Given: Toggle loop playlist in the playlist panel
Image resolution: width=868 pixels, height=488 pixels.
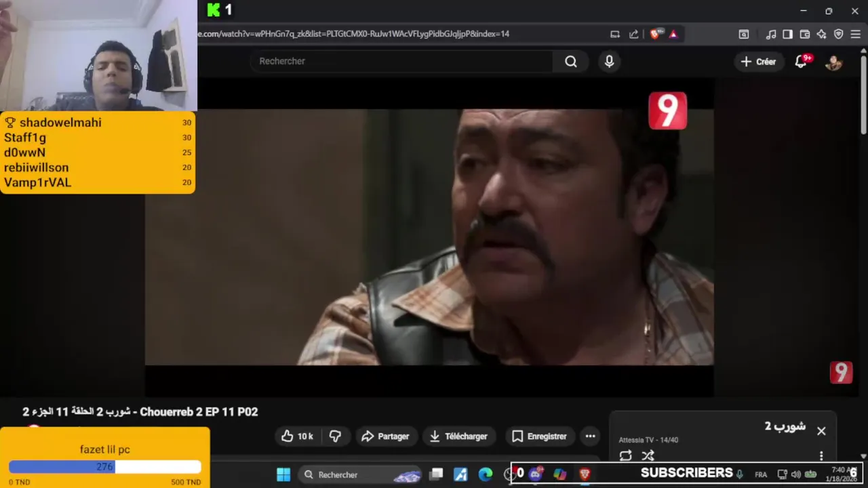Looking at the screenshot, I should pyautogui.click(x=625, y=455).
